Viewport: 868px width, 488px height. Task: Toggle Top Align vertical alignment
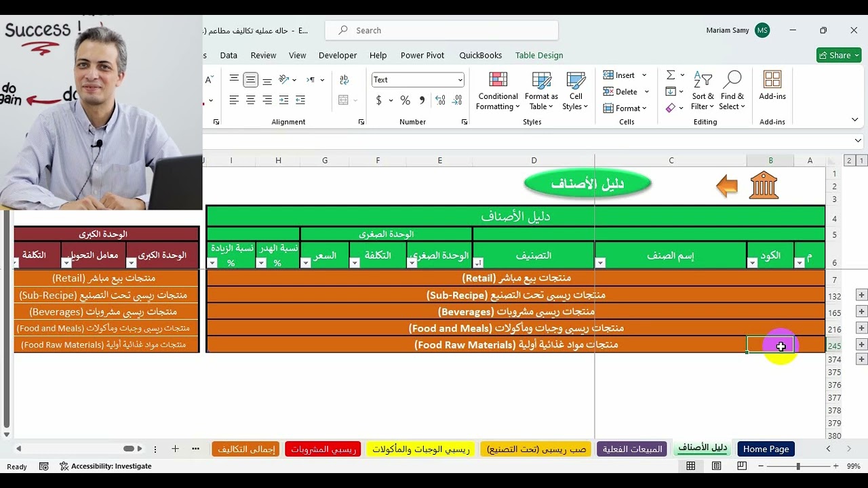pos(234,79)
